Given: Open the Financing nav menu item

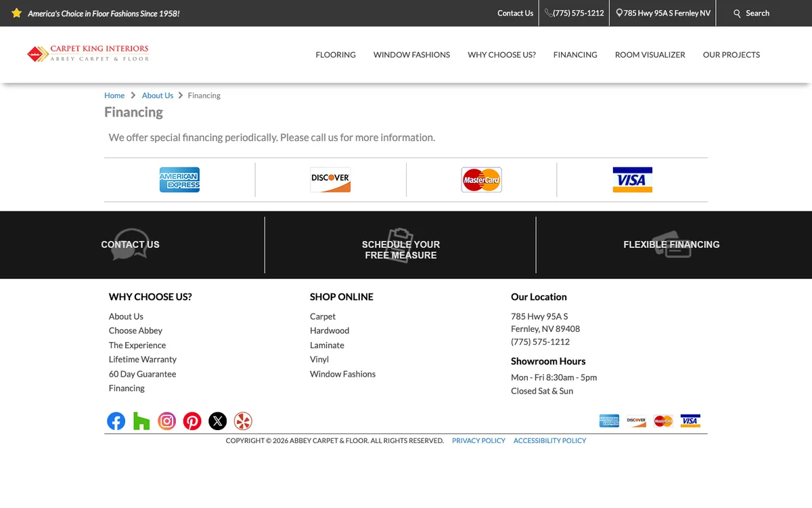Looking at the screenshot, I should [x=575, y=55].
